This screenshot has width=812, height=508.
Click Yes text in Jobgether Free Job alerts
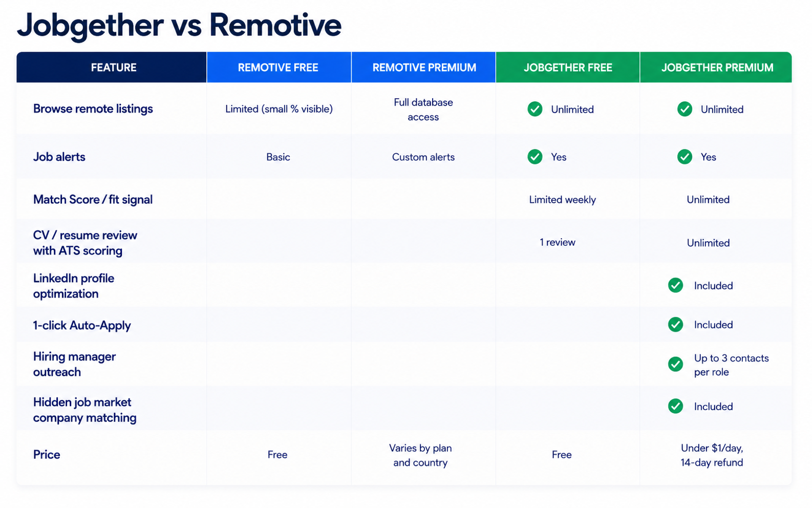559,157
